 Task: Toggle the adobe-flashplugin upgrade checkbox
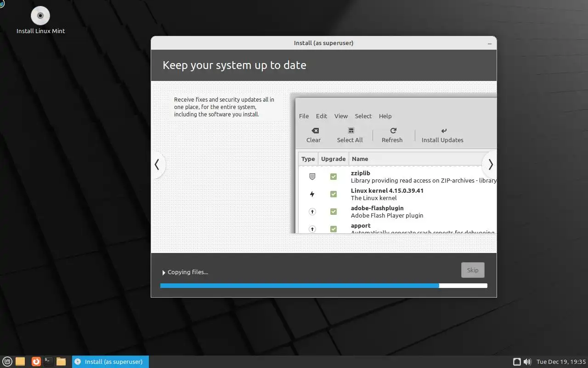pyautogui.click(x=334, y=212)
